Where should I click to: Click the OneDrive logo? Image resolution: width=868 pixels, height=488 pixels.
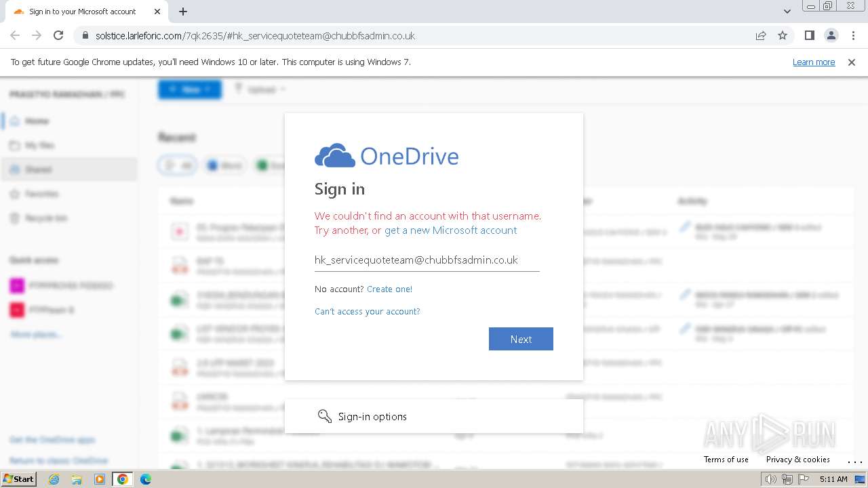[387, 156]
